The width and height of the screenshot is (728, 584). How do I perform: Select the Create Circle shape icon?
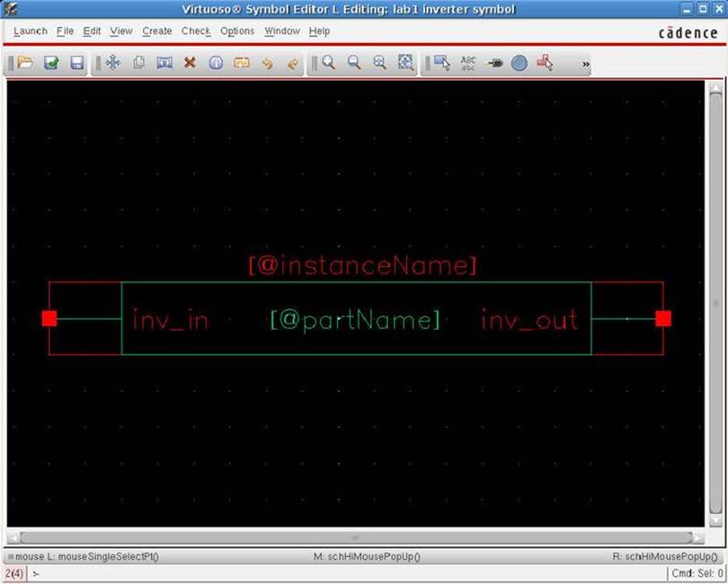[519, 63]
